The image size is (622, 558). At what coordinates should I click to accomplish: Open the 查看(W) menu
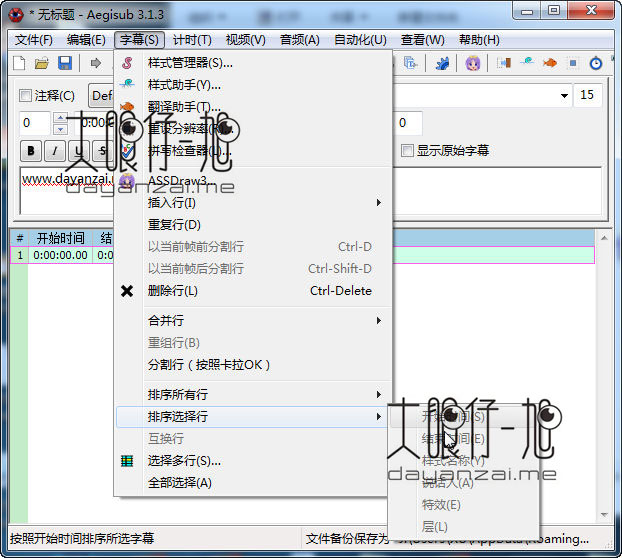coord(422,40)
